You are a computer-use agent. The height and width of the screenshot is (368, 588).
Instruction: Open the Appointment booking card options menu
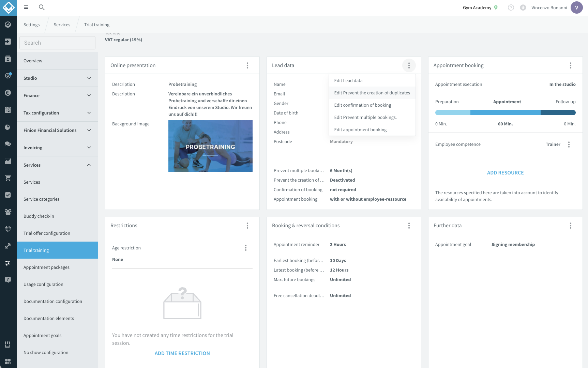(x=571, y=65)
